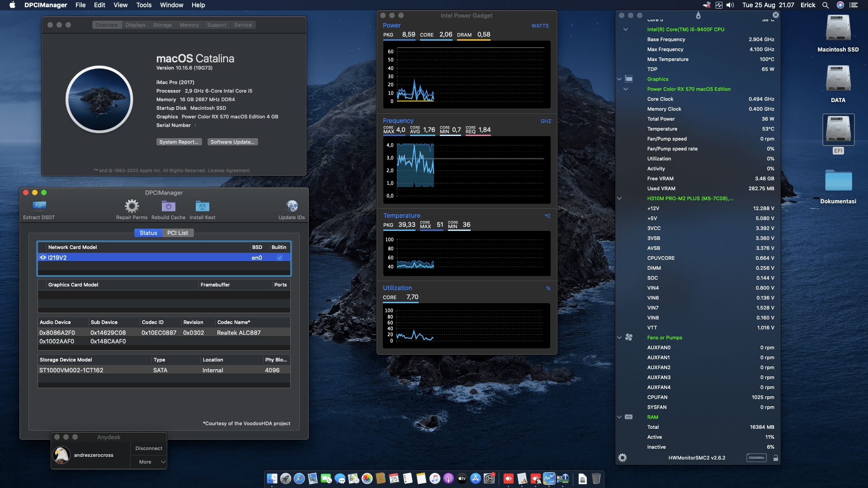Viewport: 868px width, 488px height.
Task: Click the andreszerocross avatar in AnyDesk
Action: (x=61, y=455)
